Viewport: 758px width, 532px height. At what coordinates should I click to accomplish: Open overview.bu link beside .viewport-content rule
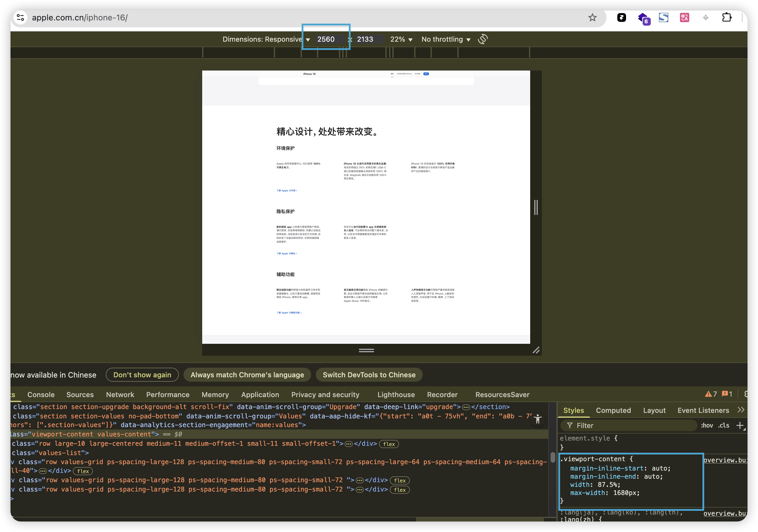point(725,460)
